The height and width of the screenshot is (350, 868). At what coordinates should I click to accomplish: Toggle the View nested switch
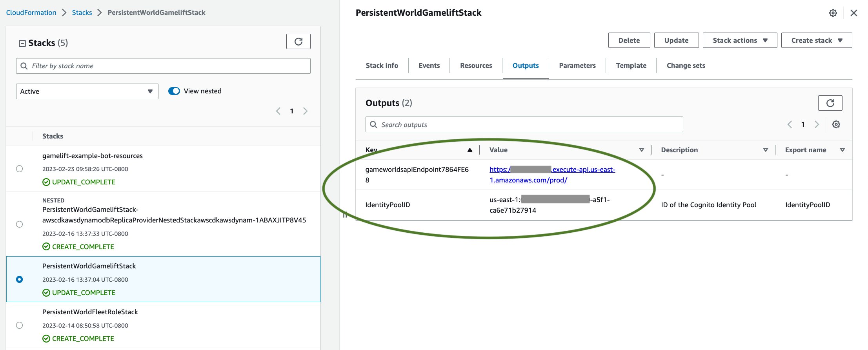[x=174, y=91]
